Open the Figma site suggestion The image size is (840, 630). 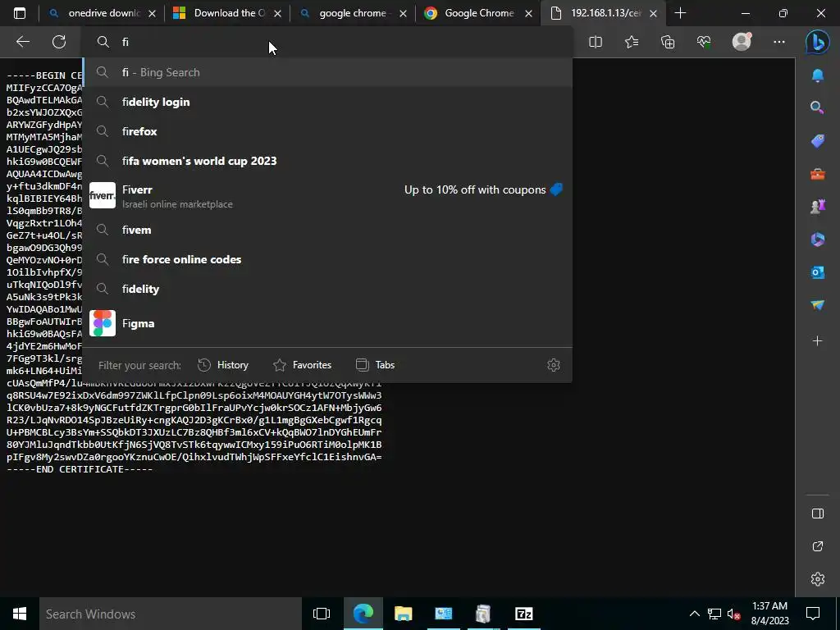(328, 323)
